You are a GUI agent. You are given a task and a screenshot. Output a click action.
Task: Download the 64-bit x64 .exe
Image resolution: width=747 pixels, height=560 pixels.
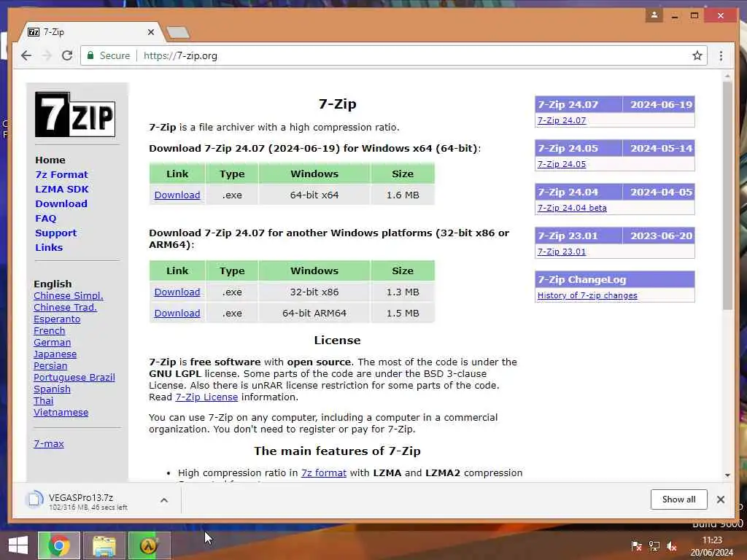pyautogui.click(x=177, y=195)
